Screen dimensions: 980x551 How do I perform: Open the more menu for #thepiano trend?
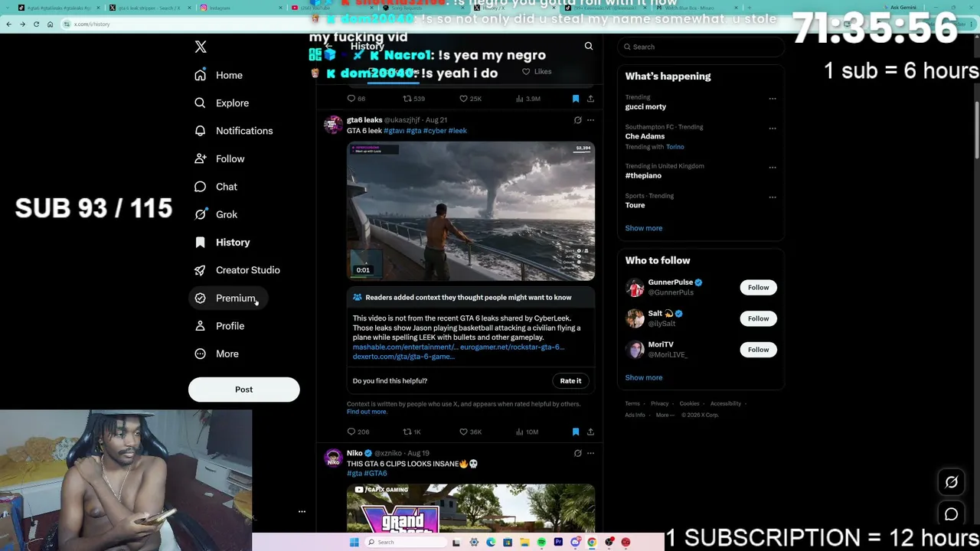click(773, 168)
